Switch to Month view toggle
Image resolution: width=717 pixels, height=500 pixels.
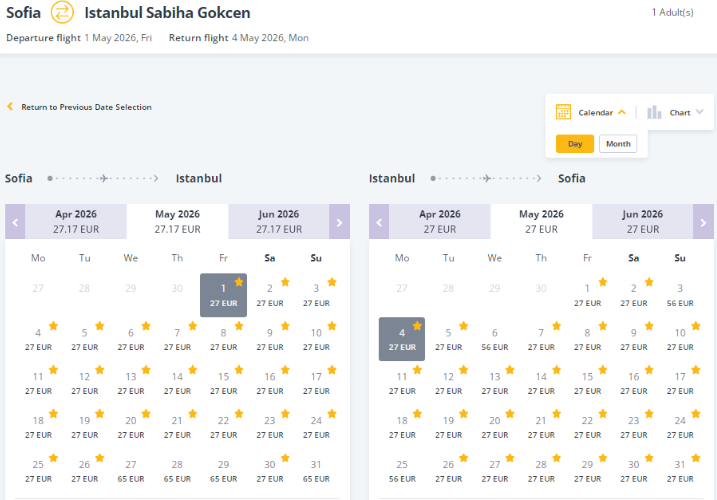click(x=618, y=144)
